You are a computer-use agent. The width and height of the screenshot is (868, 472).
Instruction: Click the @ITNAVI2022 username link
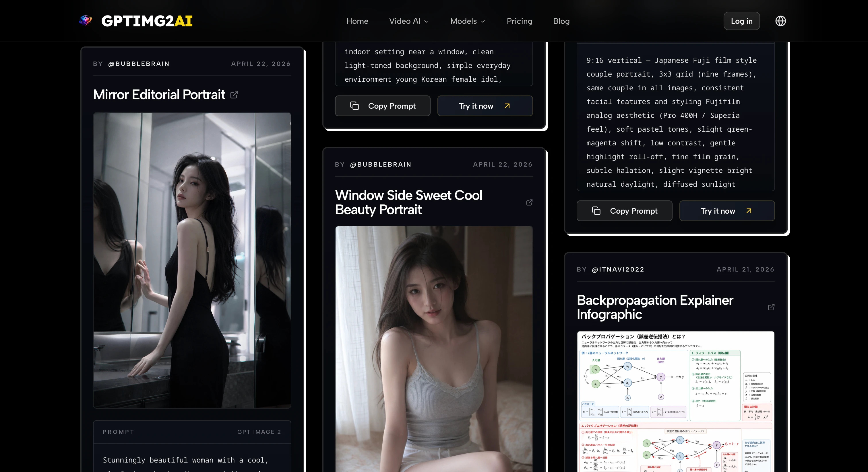tap(618, 269)
